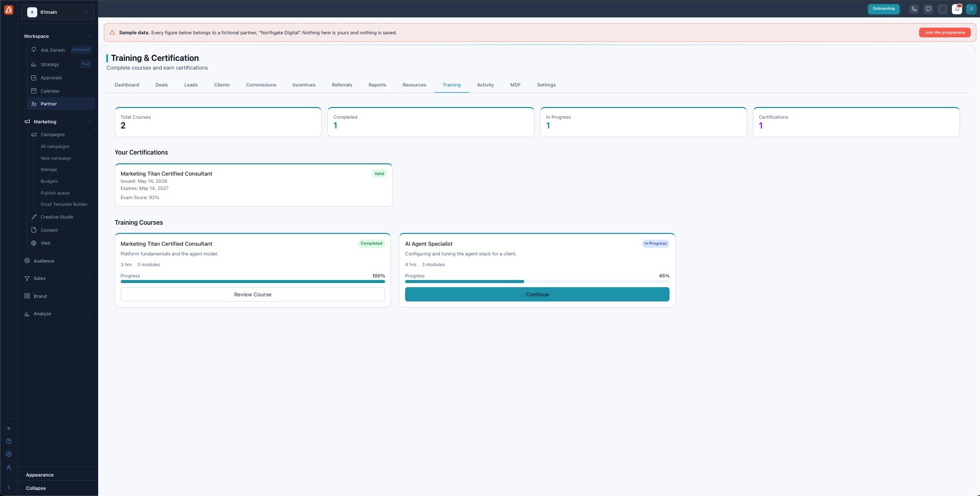Click the Approvals checkbox icon in sidebar
The image size is (980, 496).
[x=34, y=78]
